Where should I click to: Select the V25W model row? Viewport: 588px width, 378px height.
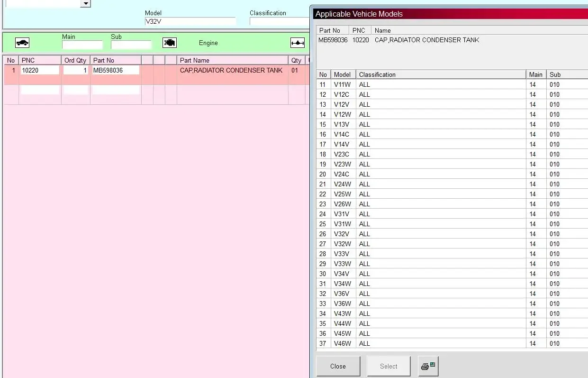pos(452,194)
